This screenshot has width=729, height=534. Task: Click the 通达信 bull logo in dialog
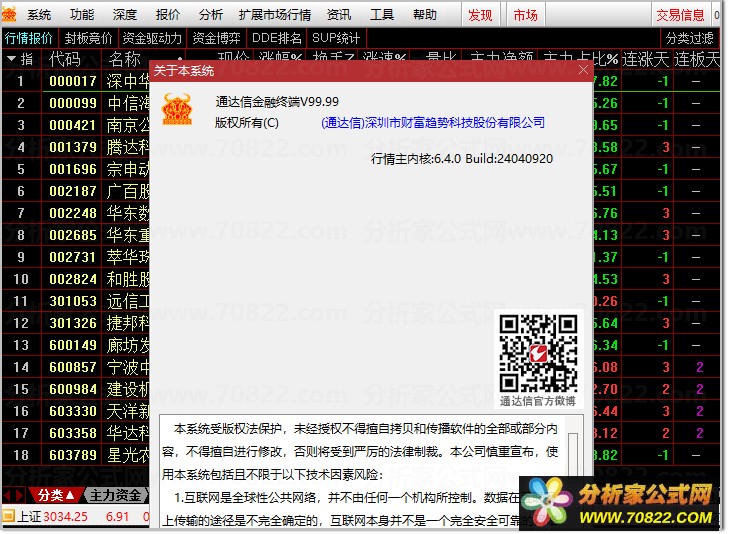tap(177, 109)
